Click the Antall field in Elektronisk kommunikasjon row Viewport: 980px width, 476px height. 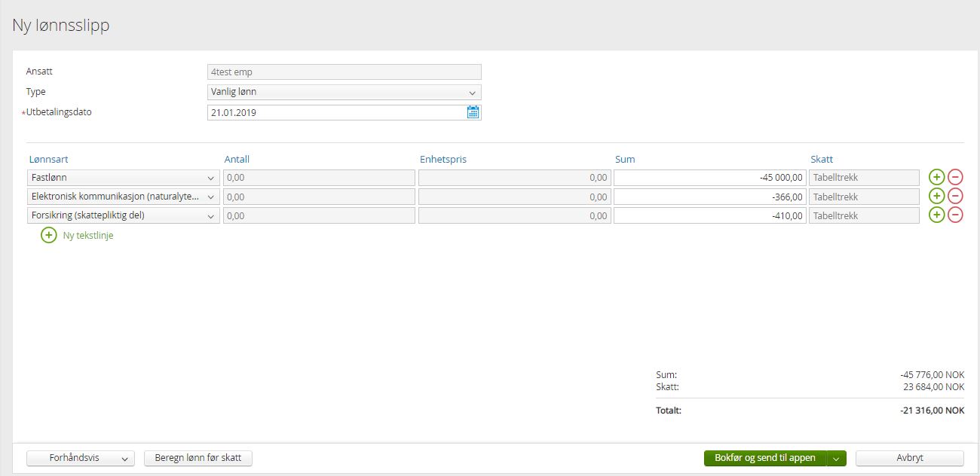[319, 197]
